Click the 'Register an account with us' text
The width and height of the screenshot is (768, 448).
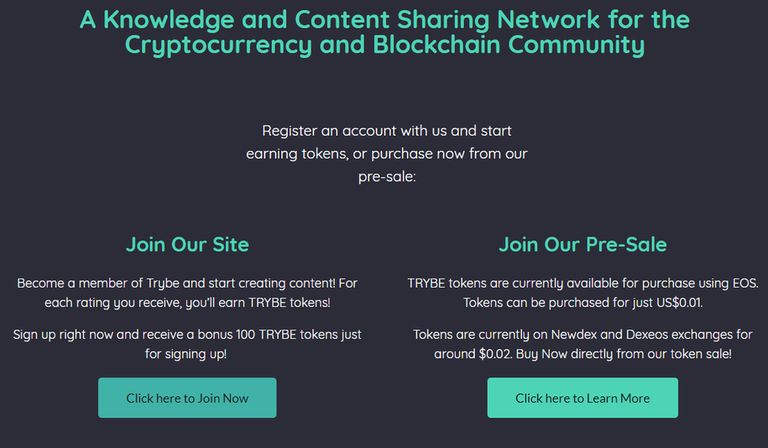coord(386,131)
